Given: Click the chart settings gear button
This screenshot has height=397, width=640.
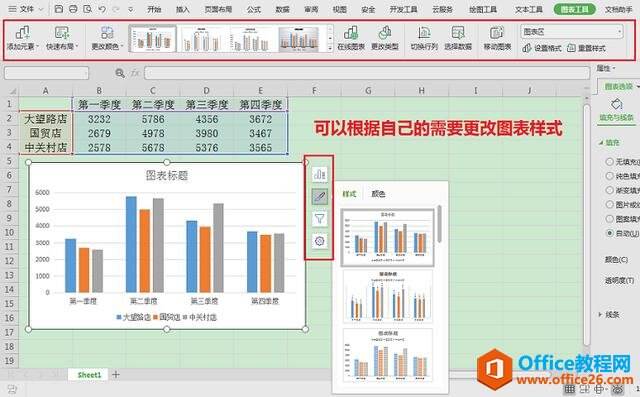Looking at the screenshot, I should pos(320,241).
